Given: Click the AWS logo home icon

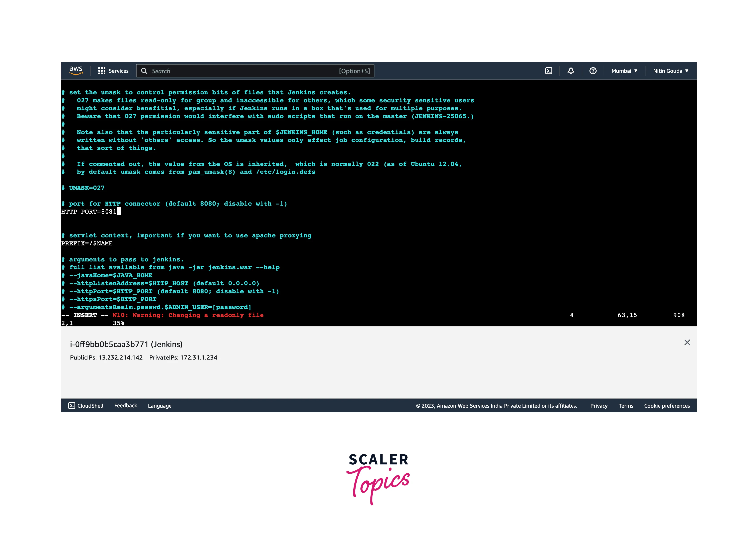Looking at the screenshot, I should pyautogui.click(x=76, y=71).
